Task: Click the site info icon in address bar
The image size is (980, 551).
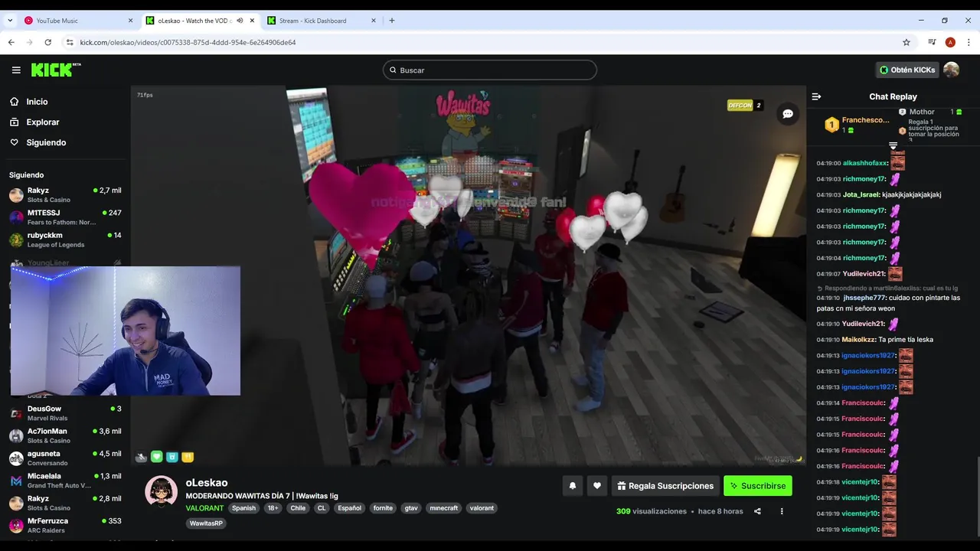Action: point(70,42)
